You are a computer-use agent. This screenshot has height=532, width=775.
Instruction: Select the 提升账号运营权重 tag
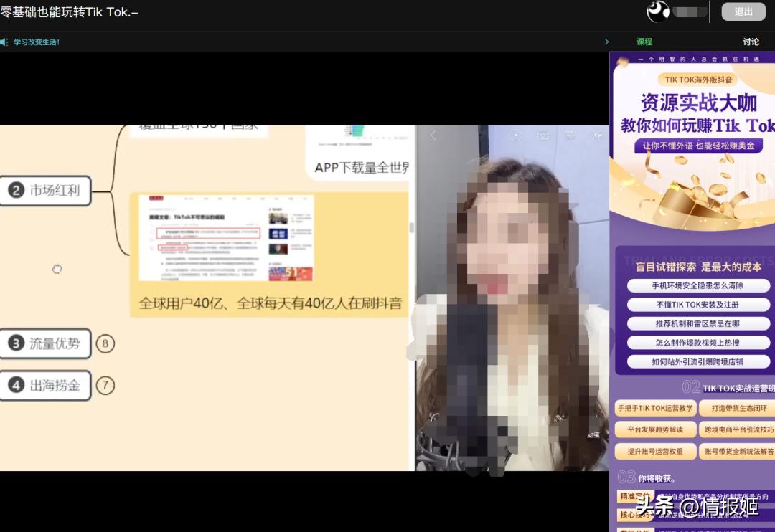[x=655, y=451]
